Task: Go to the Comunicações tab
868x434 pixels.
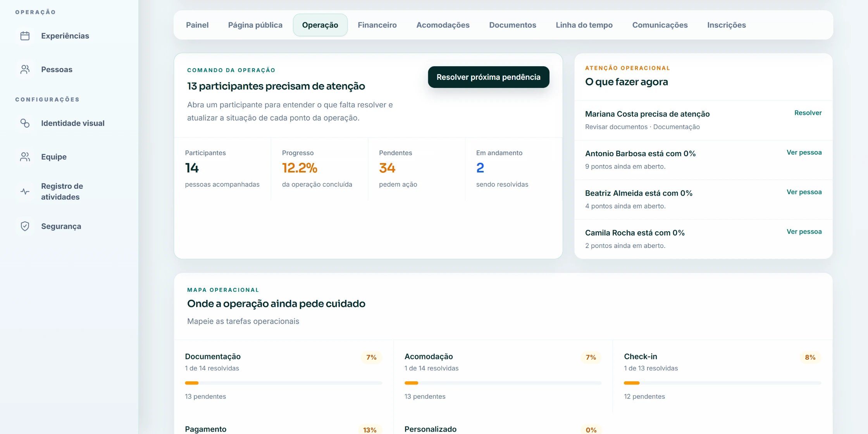Action: tap(660, 25)
